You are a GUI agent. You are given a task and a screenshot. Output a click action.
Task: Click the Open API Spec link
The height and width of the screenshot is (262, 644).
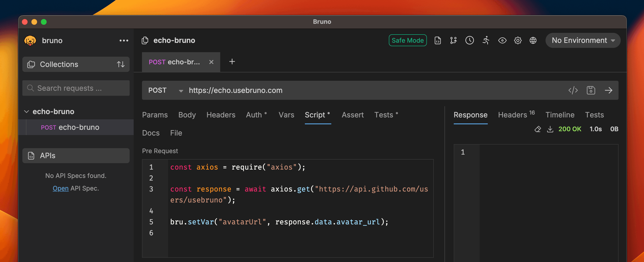click(60, 188)
